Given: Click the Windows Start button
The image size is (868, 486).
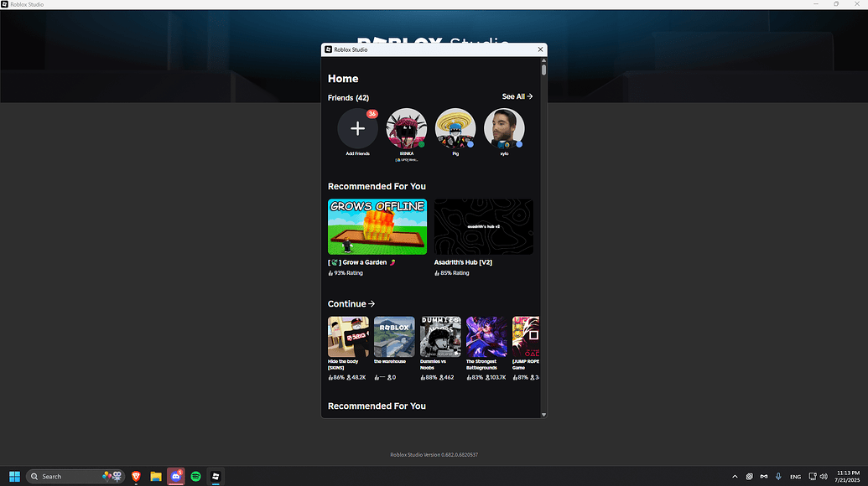Looking at the screenshot, I should coord(14,476).
